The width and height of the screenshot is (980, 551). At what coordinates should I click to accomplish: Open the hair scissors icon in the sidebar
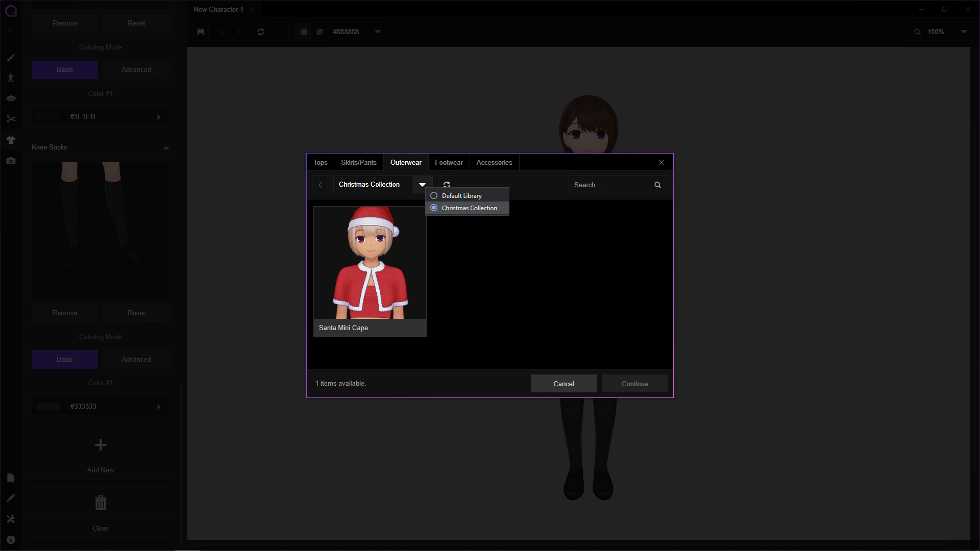11,119
